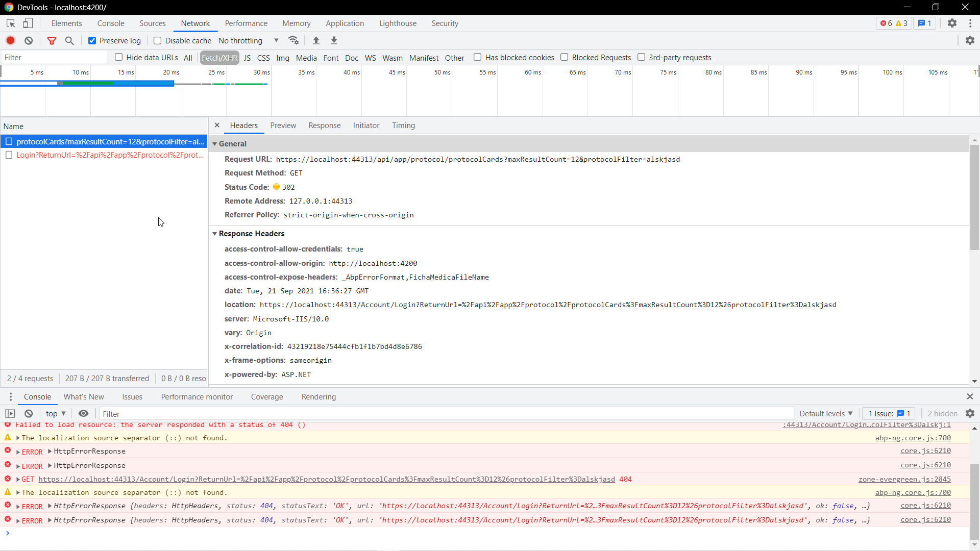Clear the network log
The image size is (980, 551).
coord(29,40)
